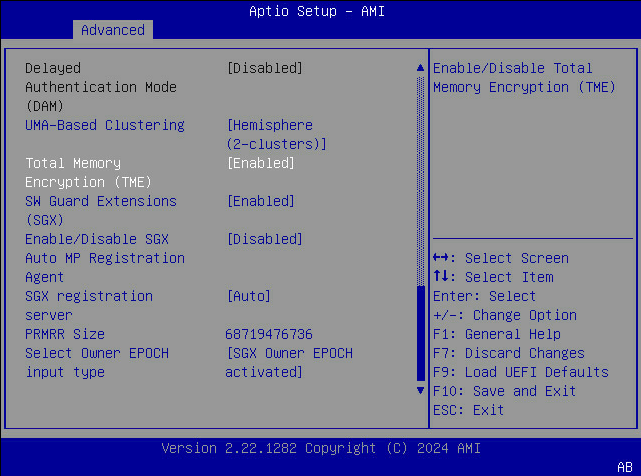Toggle Delayed Authentication Mode Disabled value
The height and width of the screenshot is (476, 641).
pos(264,68)
